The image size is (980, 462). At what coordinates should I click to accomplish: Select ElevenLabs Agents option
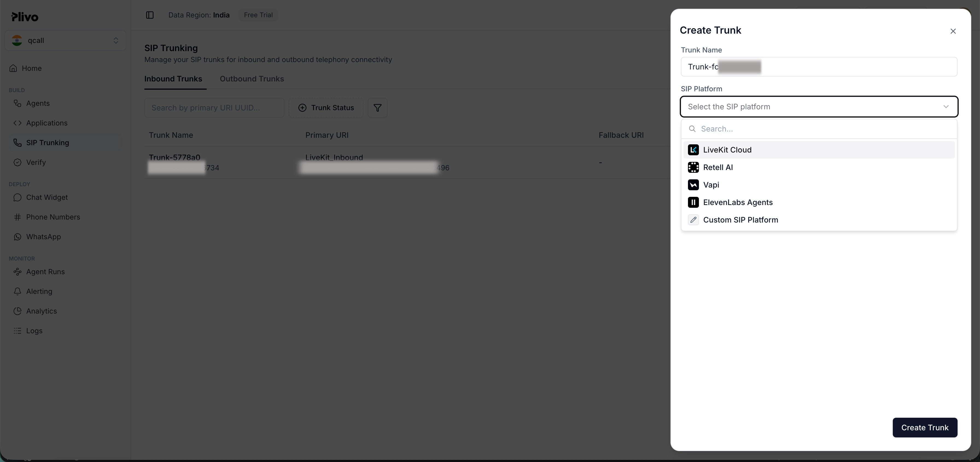(x=819, y=202)
